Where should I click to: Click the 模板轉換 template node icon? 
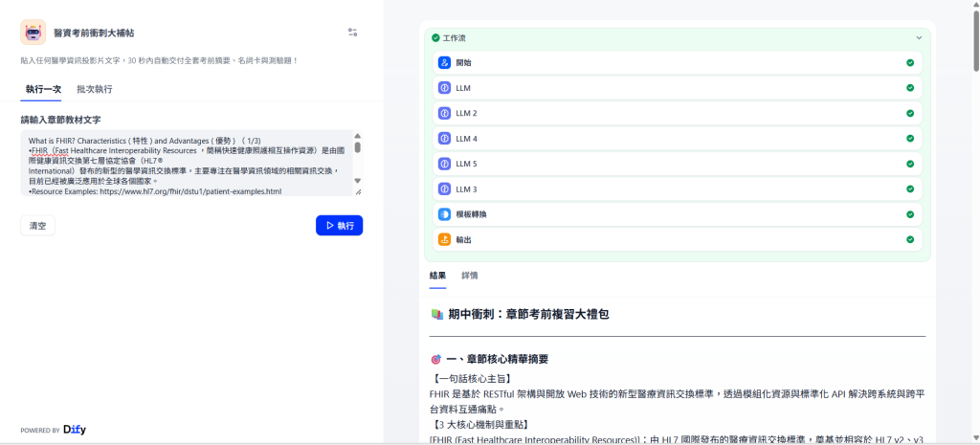coord(444,214)
